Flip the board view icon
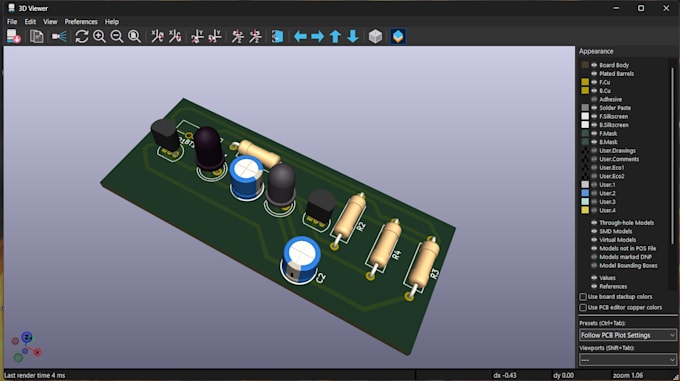Viewport: 680px width, 381px height. click(x=277, y=36)
